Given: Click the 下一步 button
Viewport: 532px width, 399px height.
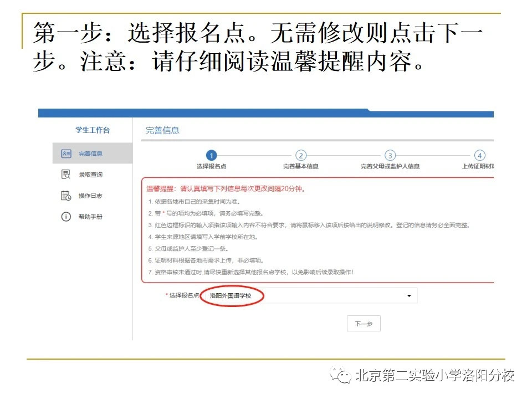Looking at the screenshot, I should (x=363, y=324).
